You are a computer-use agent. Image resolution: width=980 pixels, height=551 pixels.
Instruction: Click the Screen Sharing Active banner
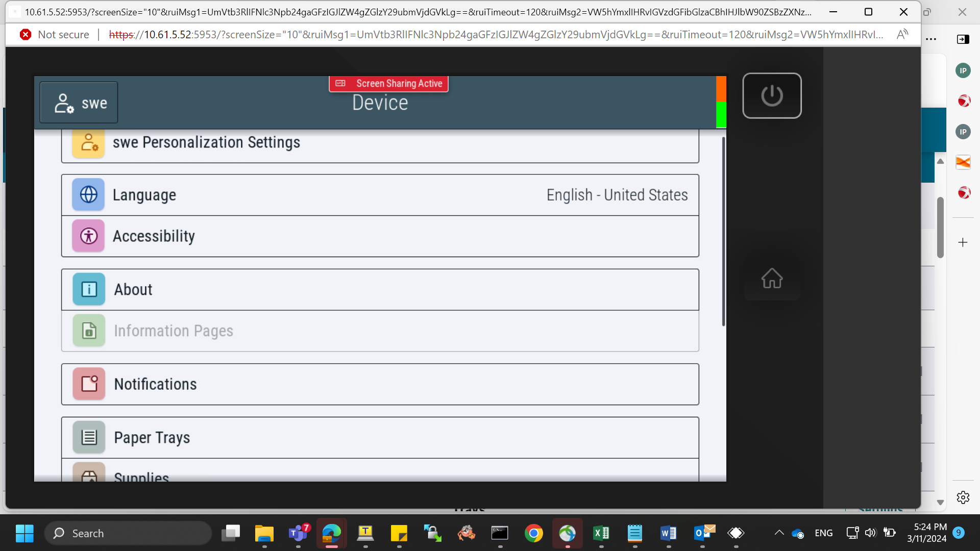389,84
